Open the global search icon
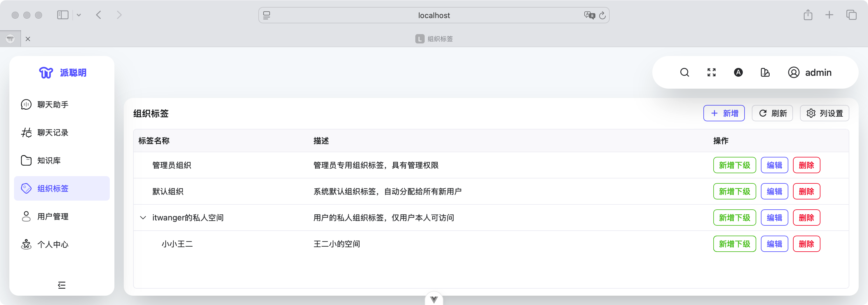868x305 pixels. 685,72
